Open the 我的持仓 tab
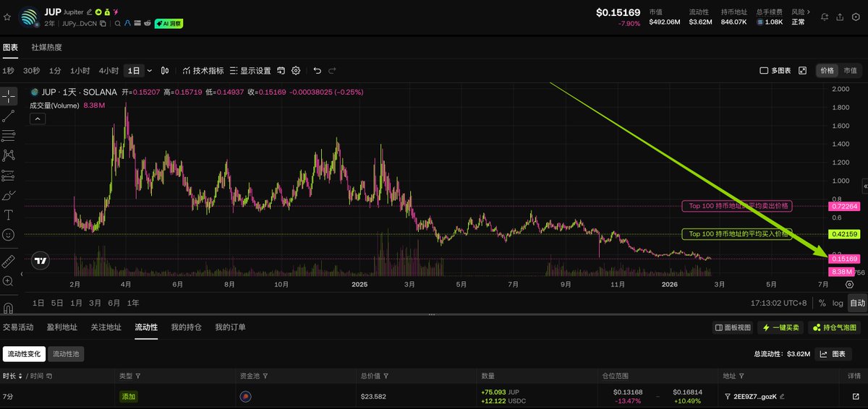868x409 pixels. pos(187,327)
